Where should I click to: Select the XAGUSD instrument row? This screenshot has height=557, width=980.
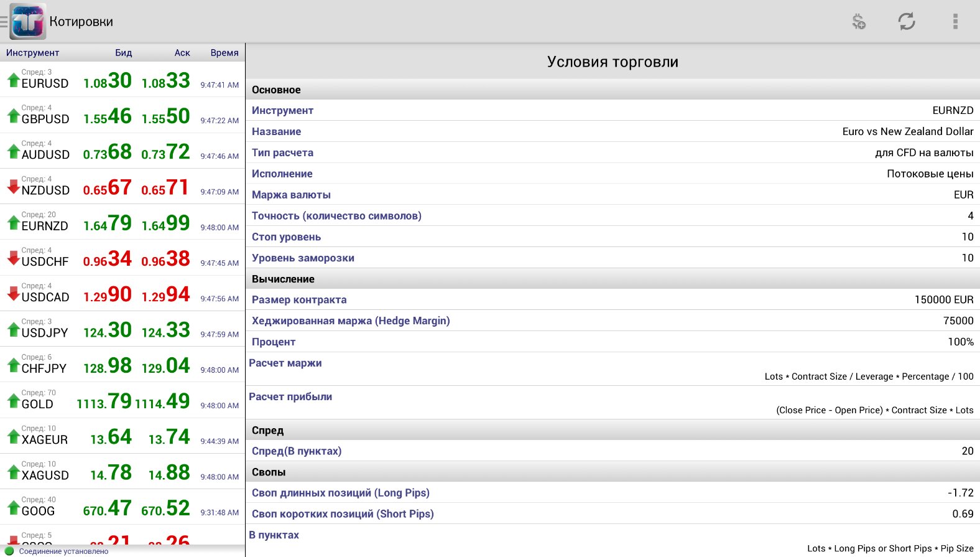point(122,472)
